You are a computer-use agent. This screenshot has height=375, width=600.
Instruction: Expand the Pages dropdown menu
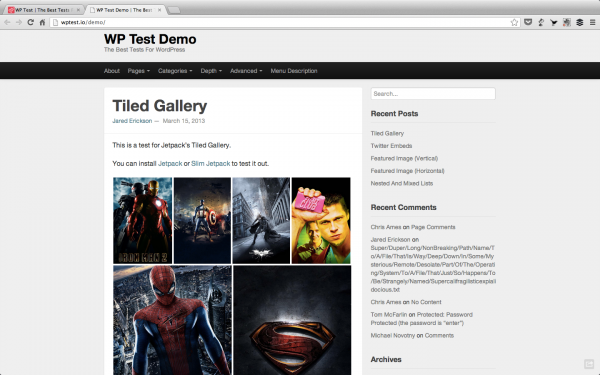tap(139, 71)
